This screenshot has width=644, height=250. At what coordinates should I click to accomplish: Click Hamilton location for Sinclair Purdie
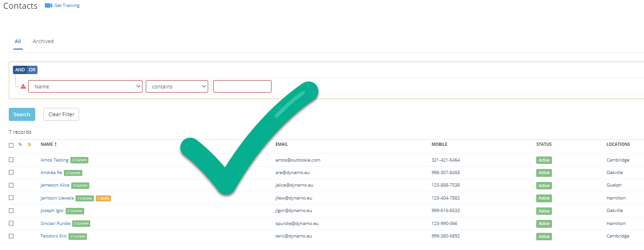click(x=616, y=224)
